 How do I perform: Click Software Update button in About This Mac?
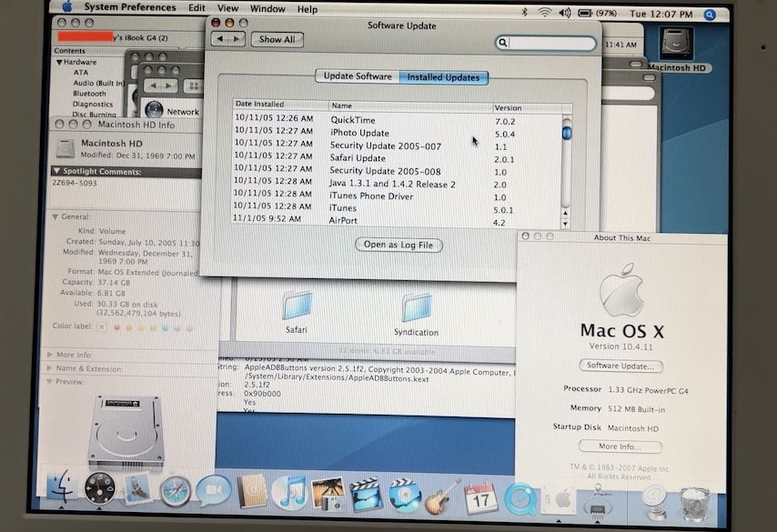click(621, 366)
